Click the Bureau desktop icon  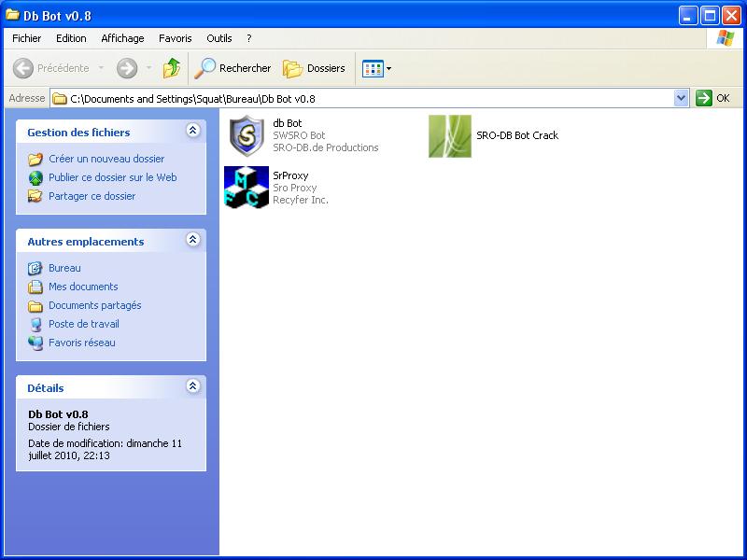(35, 268)
